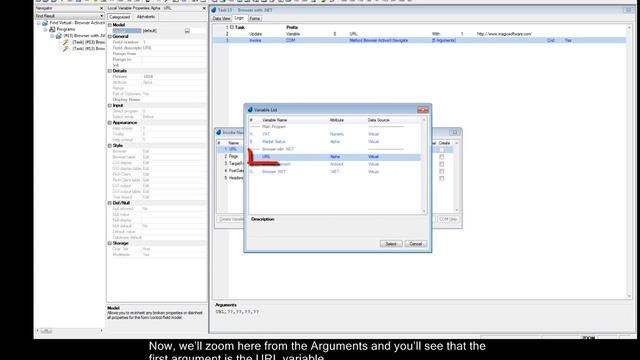Image resolution: width=640 pixels, height=360 pixels.
Task: Collapse the Storage property section
Action: point(110,243)
